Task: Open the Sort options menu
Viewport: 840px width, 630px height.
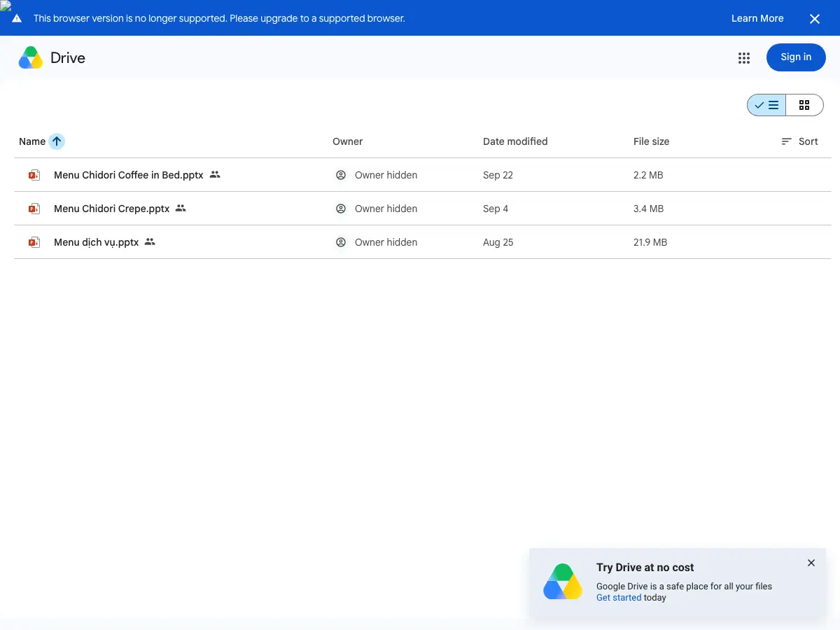Action: tap(799, 141)
